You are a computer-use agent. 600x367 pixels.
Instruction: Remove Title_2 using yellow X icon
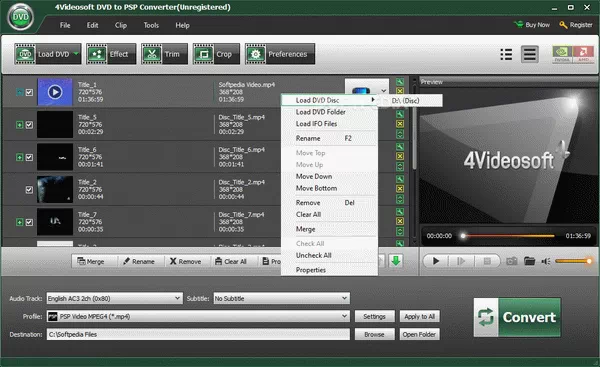pyautogui.click(x=400, y=189)
